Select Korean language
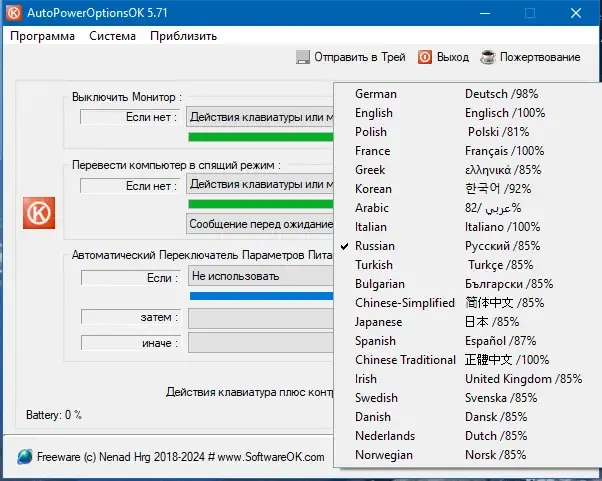 pos(467,189)
